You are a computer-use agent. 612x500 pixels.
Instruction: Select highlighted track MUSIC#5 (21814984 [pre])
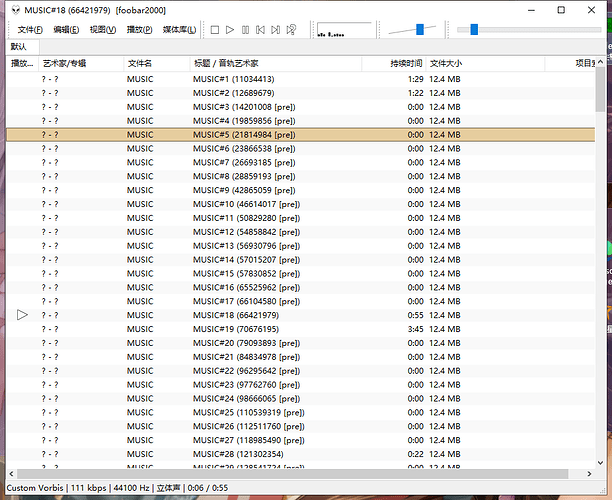pos(301,135)
